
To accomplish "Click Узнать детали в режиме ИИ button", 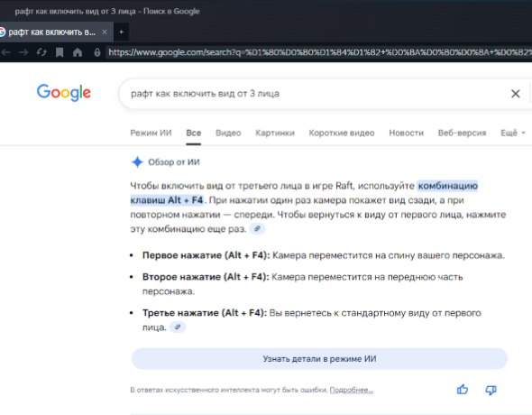I will coord(319,359).
